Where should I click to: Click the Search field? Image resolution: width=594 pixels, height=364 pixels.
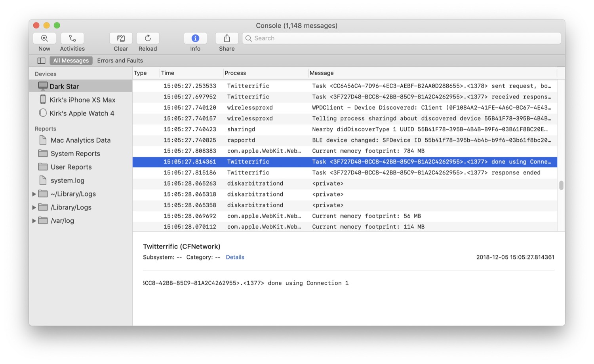[402, 38]
